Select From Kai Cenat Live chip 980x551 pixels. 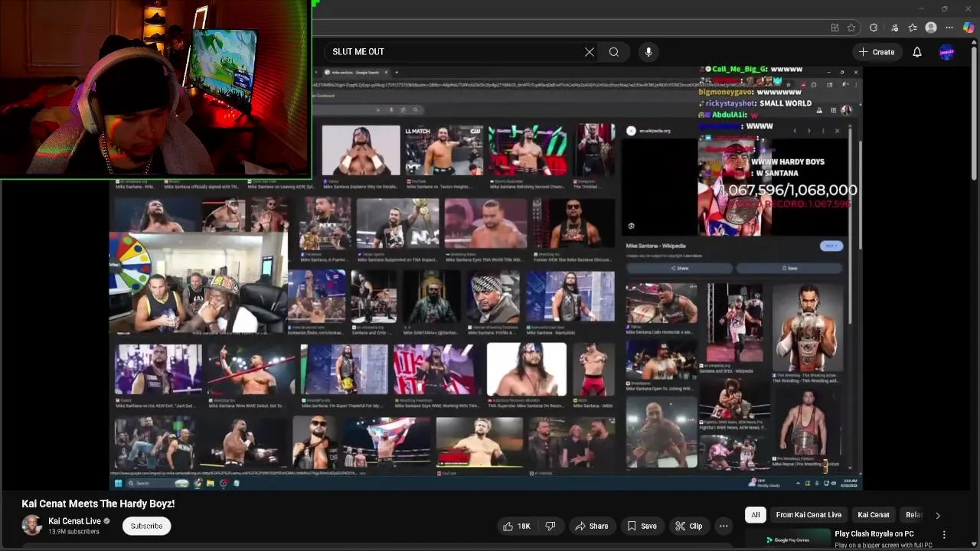point(808,515)
